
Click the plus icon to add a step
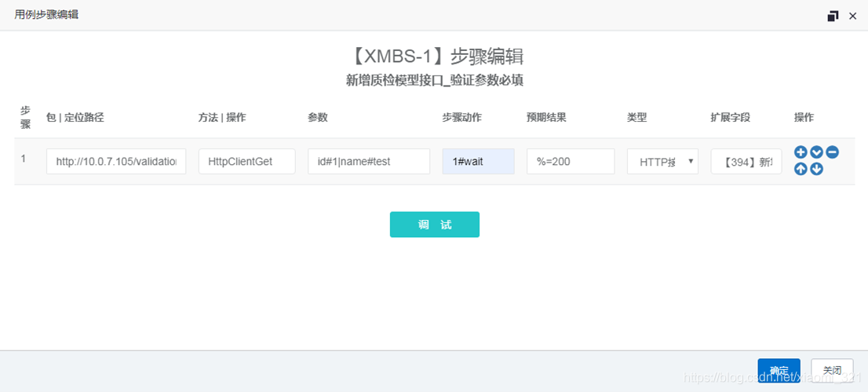(801, 152)
